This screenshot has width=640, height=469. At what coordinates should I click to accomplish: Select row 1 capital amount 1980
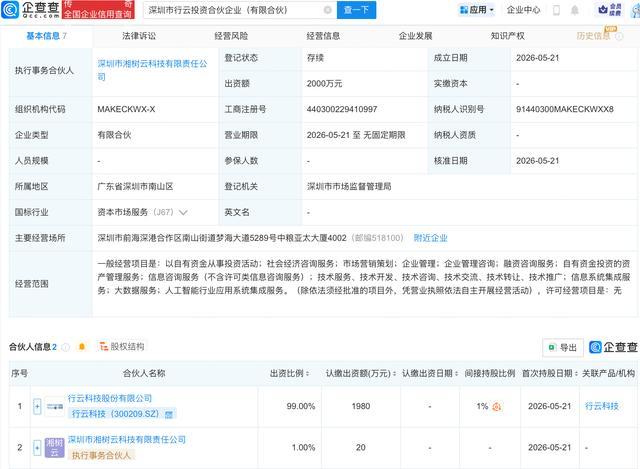(361, 407)
